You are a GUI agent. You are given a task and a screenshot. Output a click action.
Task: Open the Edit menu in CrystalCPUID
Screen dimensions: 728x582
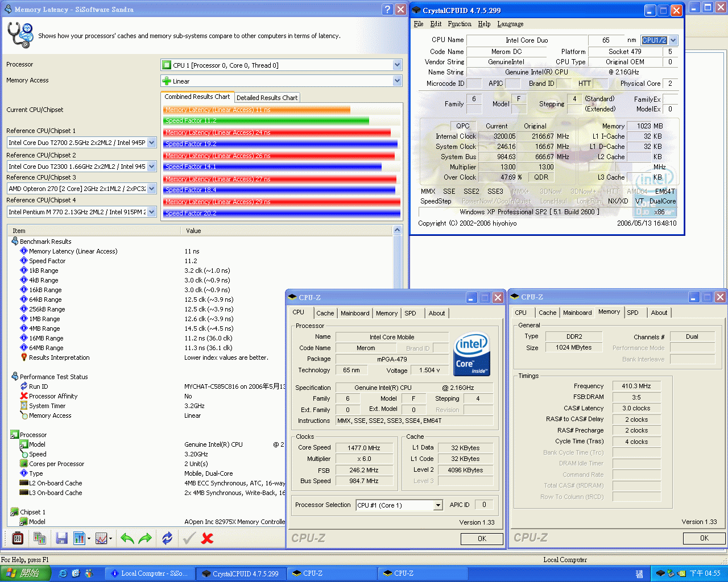pyautogui.click(x=436, y=24)
